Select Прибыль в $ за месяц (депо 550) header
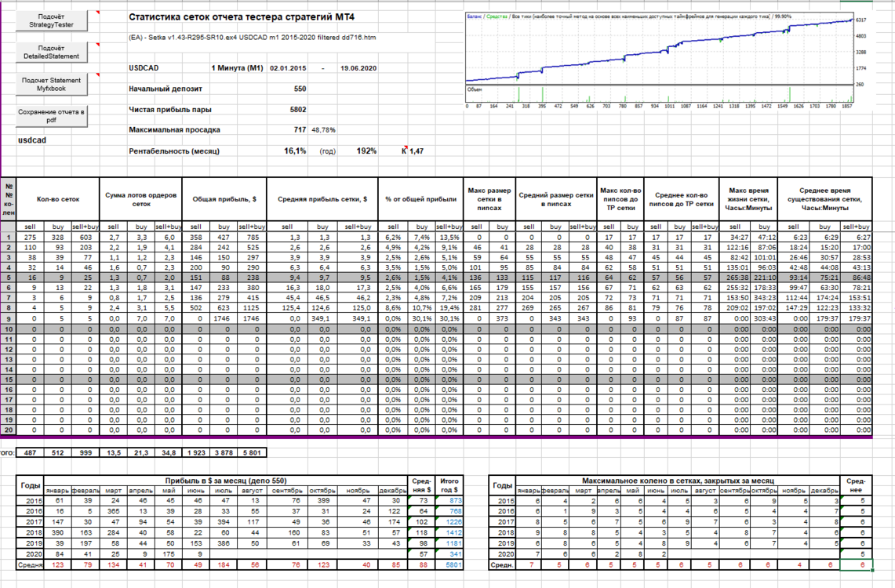This screenshot has height=588, width=895. click(226, 481)
